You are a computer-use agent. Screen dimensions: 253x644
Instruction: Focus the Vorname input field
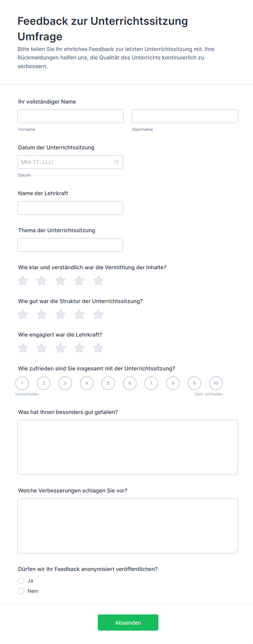pyautogui.click(x=70, y=116)
